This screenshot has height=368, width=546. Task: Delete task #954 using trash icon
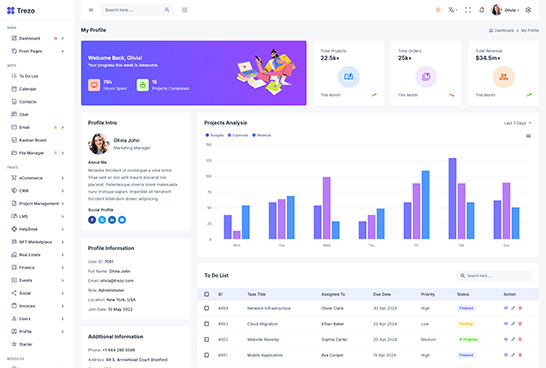520,308
